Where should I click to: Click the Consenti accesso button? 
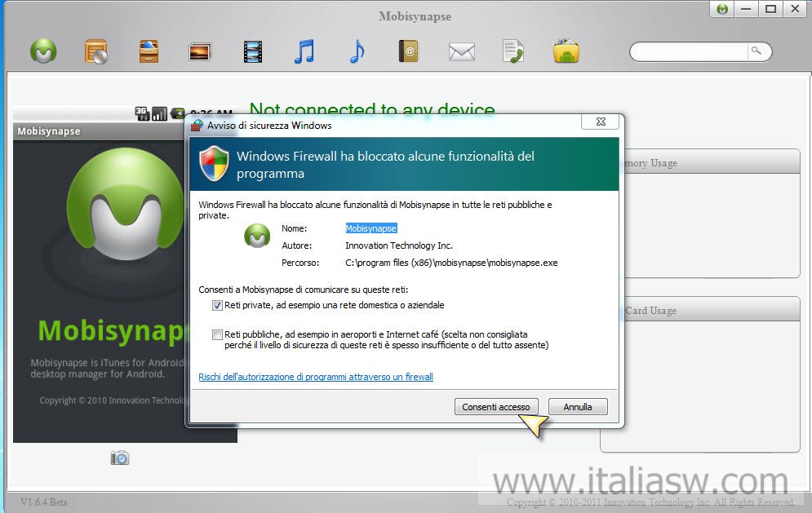(496, 407)
